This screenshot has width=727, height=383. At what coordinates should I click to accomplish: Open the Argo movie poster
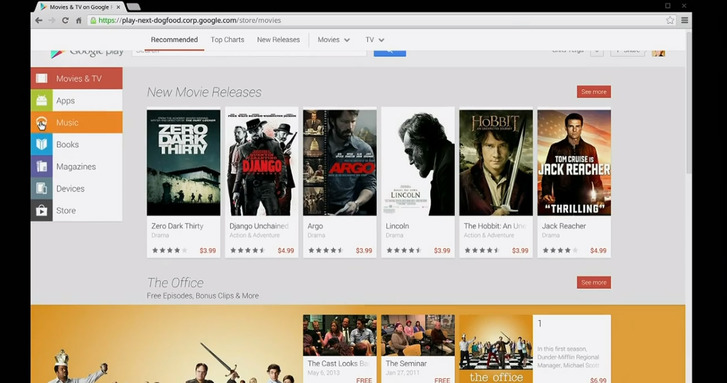point(340,163)
